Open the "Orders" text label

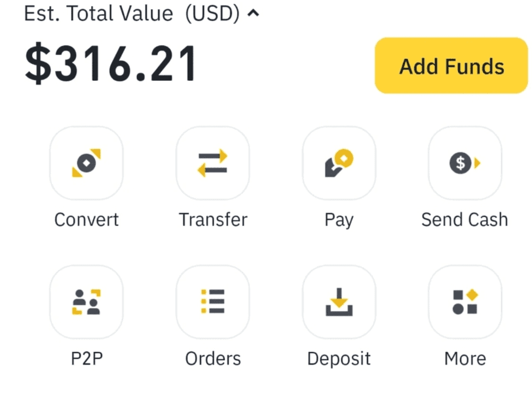213,359
